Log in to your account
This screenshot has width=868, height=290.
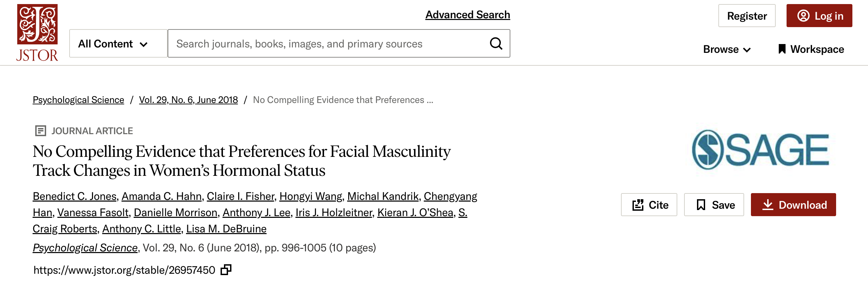tap(819, 16)
